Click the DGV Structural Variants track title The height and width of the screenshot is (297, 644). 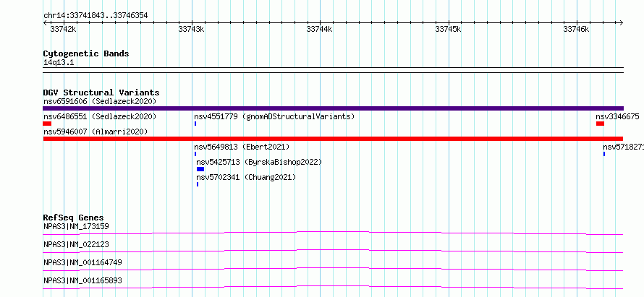point(101,92)
